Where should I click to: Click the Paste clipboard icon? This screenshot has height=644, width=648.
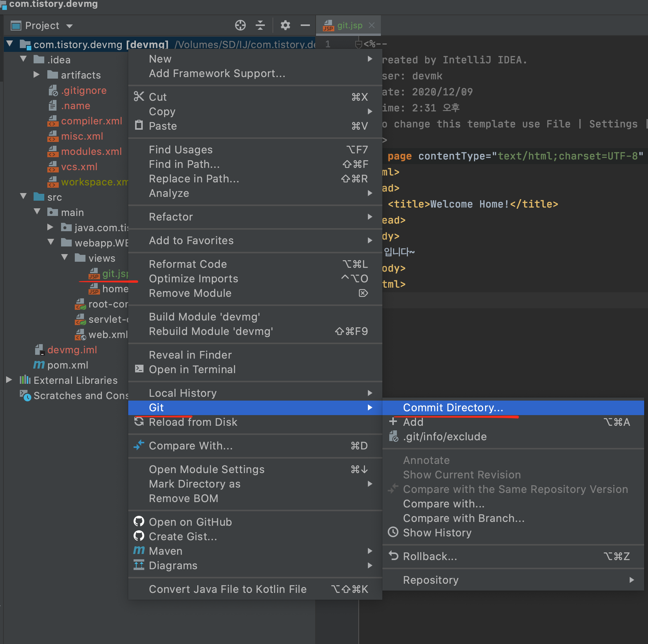(139, 125)
